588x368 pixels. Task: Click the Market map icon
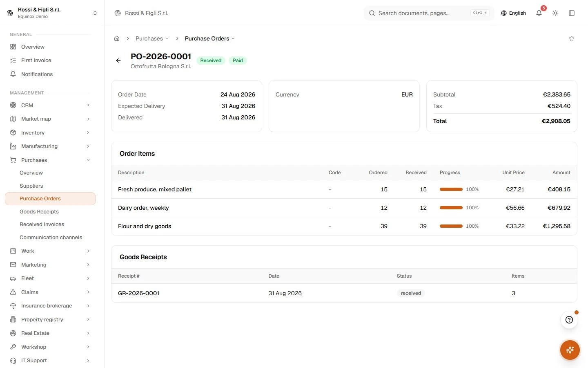[x=13, y=119]
